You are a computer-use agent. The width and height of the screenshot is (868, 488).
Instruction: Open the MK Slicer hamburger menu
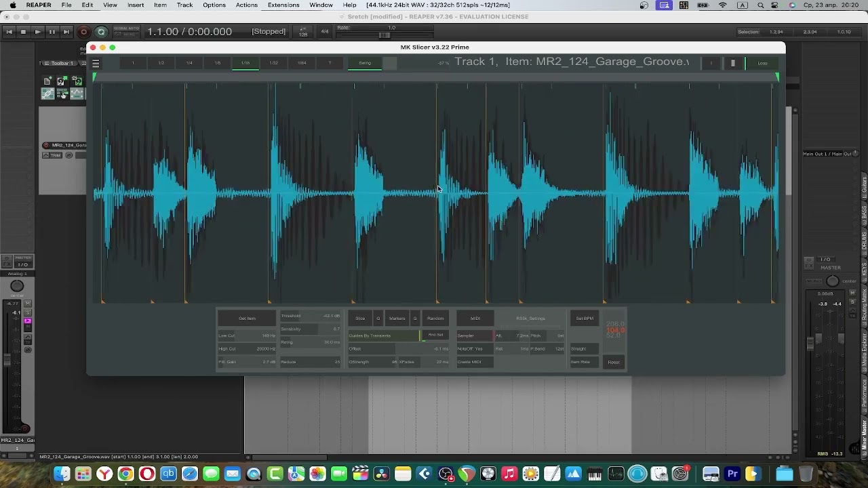click(x=96, y=63)
